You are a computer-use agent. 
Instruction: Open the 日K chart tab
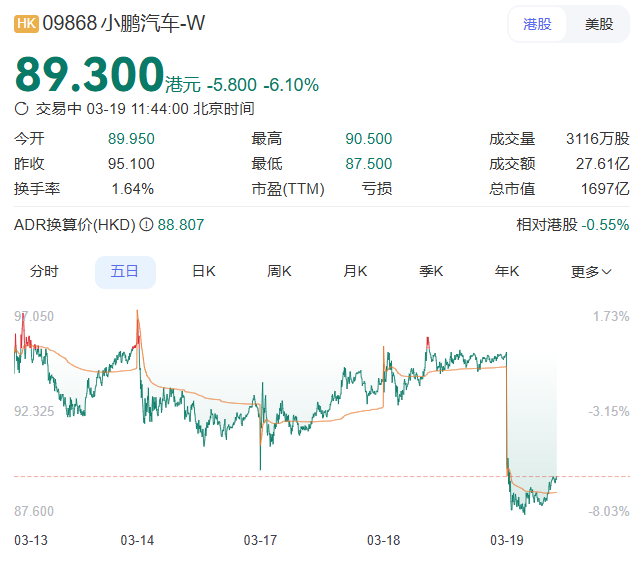pyautogui.click(x=204, y=271)
